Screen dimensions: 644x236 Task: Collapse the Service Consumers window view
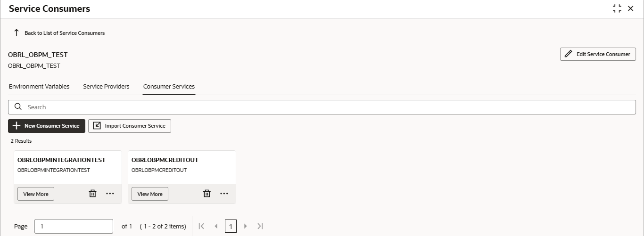tap(617, 8)
